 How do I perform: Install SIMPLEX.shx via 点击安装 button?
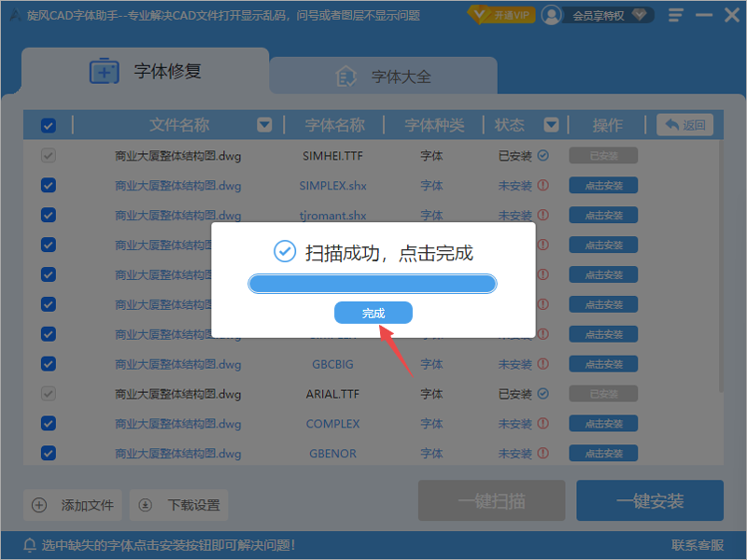point(602,185)
